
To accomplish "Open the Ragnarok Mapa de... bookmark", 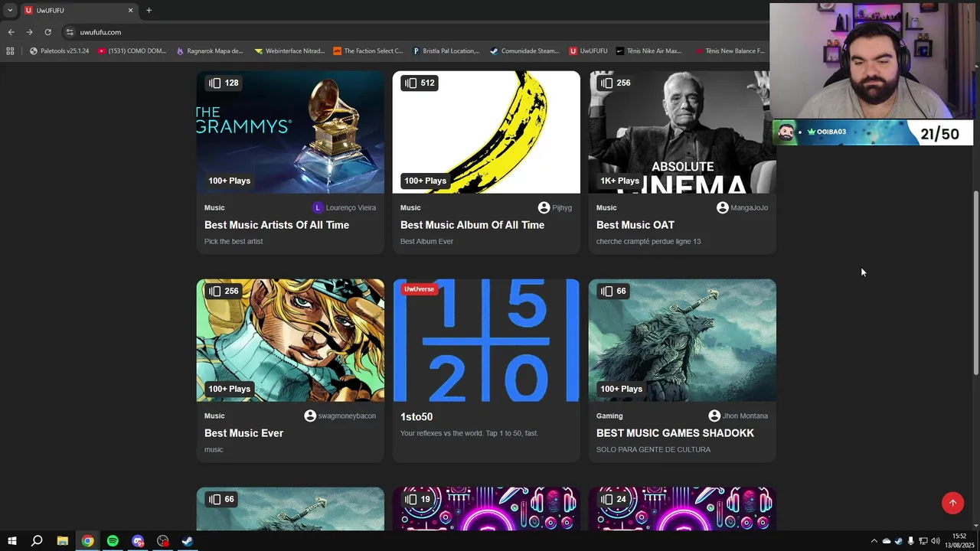I will [209, 51].
